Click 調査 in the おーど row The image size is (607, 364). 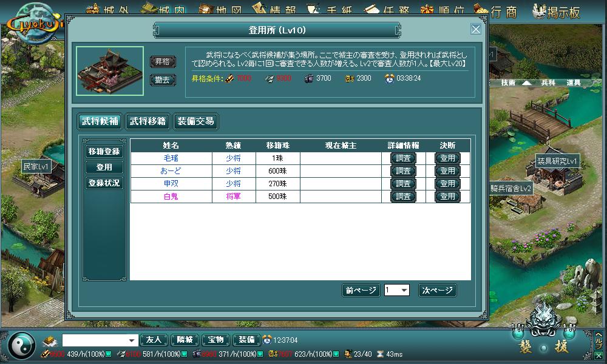click(x=403, y=171)
